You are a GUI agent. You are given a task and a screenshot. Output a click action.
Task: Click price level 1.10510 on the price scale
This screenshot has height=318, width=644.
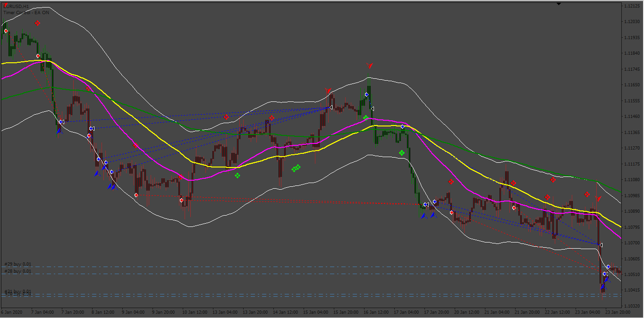631,275
